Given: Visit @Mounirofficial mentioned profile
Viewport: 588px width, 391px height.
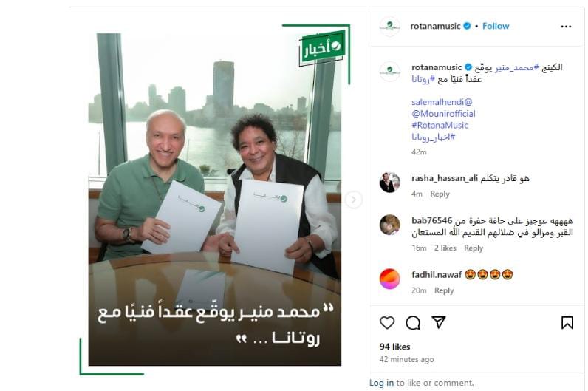Looking at the screenshot, I should click(x=443, y=113).
